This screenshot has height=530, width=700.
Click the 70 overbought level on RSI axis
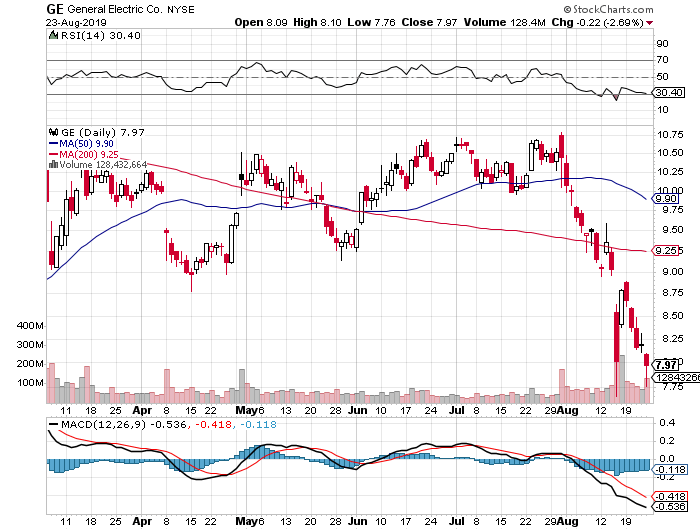tap(662, 60)
